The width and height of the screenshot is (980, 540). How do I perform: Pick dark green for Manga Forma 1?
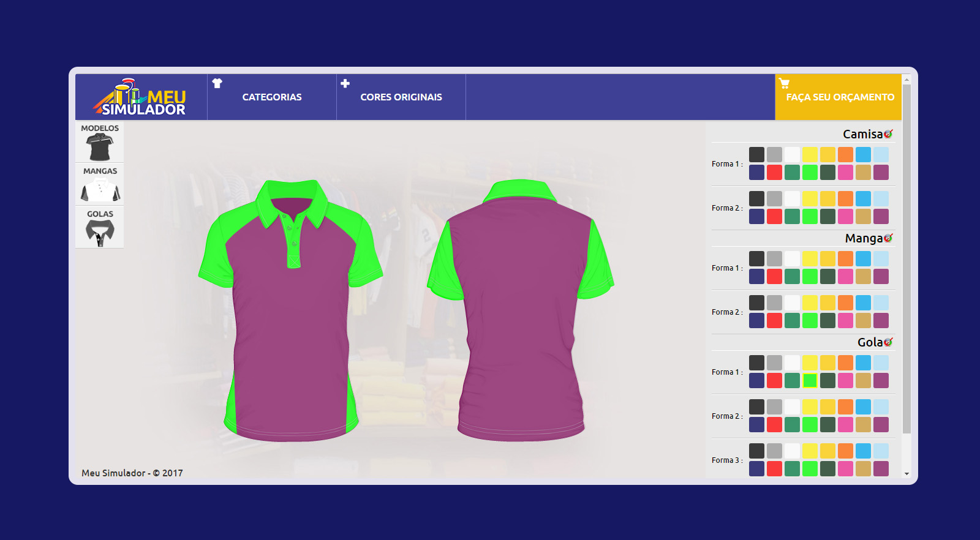(827, 277)
